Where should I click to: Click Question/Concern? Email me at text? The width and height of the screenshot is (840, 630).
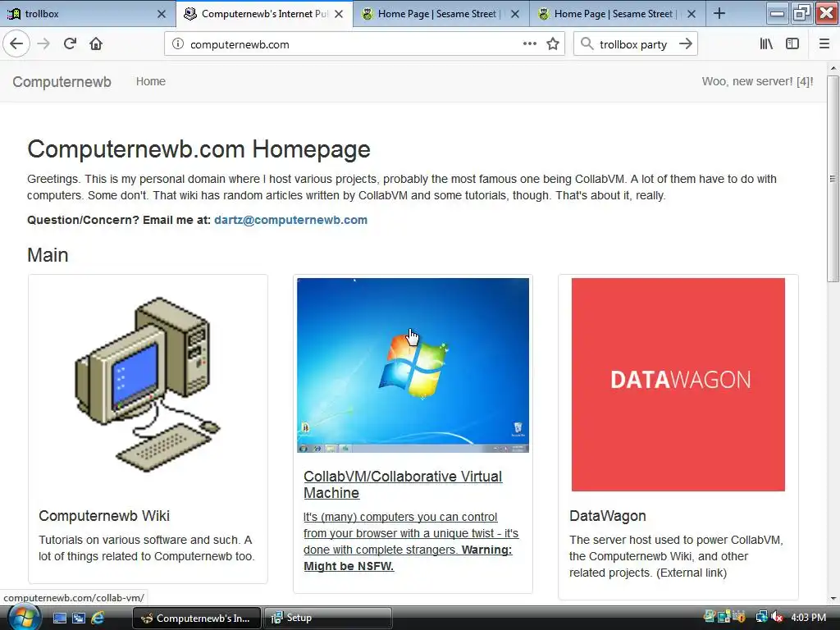(x=119, y=220)
